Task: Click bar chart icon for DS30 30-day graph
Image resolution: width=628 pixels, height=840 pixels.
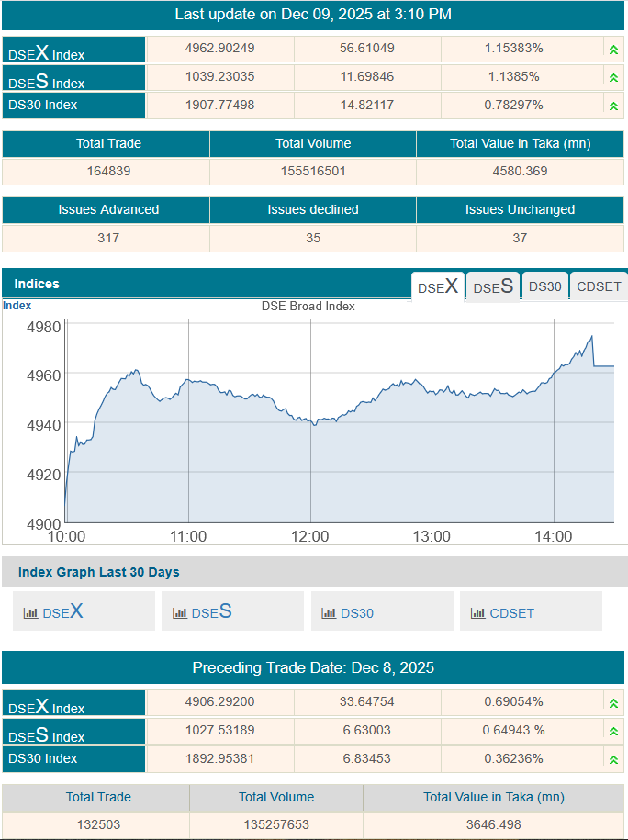Action: click(x=329, y=612)
